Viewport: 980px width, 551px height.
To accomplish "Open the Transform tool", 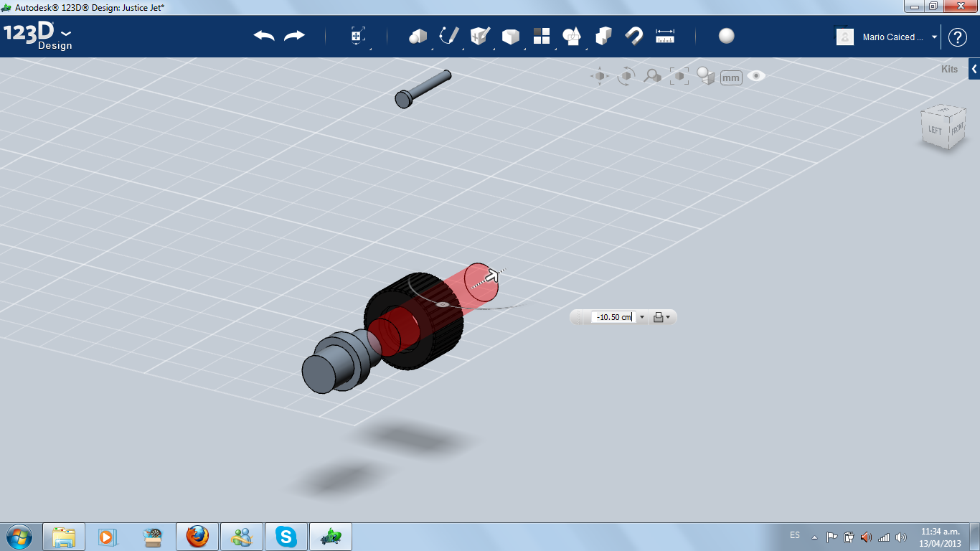I will [x=357, y=36].
